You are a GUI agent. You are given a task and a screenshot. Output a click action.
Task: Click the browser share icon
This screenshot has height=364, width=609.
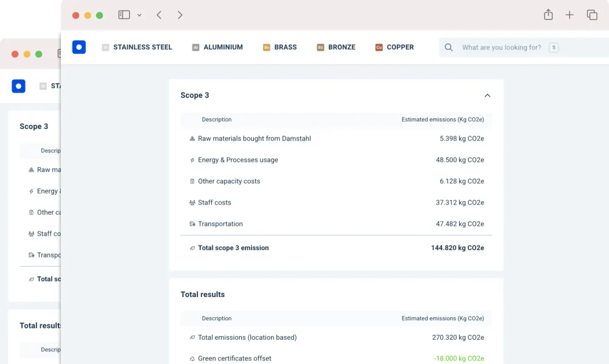pos(548,15)
